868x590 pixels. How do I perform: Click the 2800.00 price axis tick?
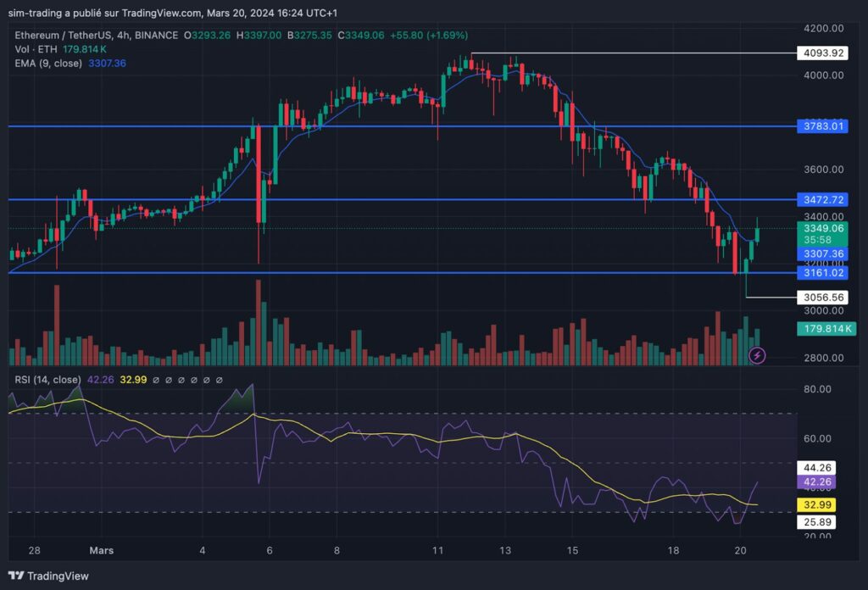[824, 358]
